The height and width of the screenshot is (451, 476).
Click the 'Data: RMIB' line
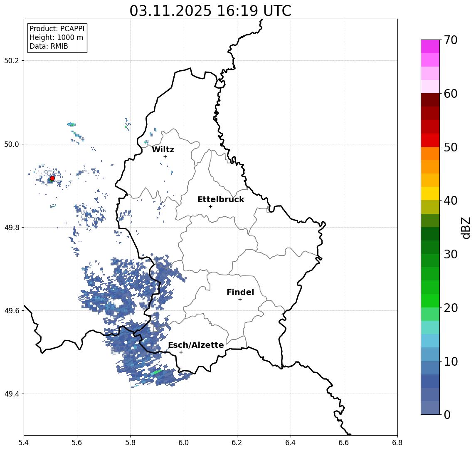point(49,46)
